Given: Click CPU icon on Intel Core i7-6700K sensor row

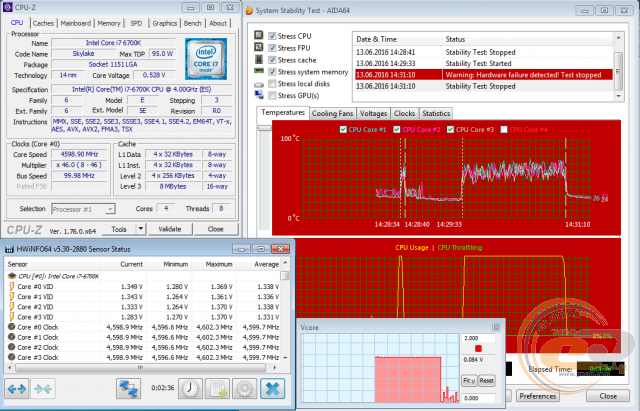Looking at the screenshot, I should (x=12, y=276).
